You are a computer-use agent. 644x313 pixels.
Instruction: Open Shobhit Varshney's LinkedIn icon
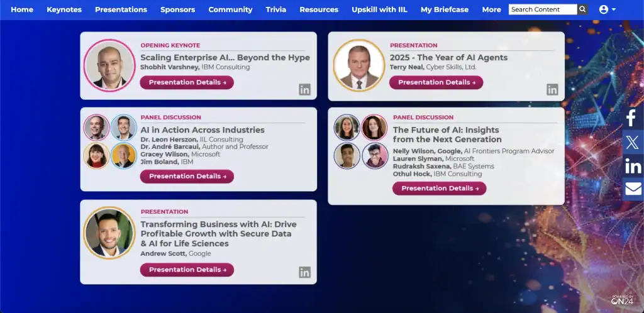pyautogui.click(x=305, y=89)
